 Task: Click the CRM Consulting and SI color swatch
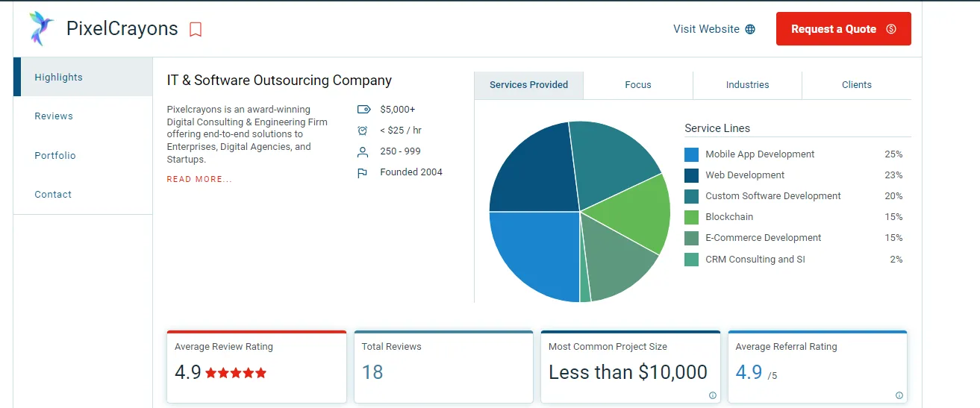692,260
